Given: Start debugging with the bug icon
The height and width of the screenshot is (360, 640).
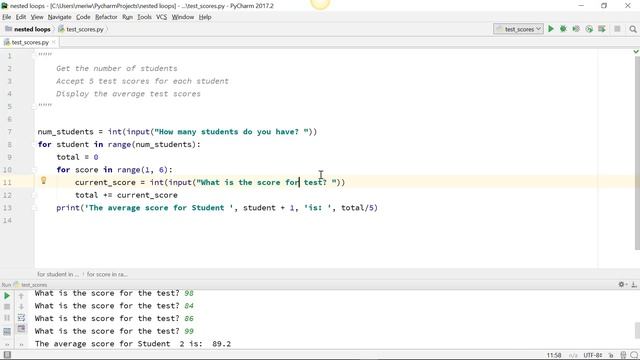Looking at the screenshot, I should tap(563, 29).
